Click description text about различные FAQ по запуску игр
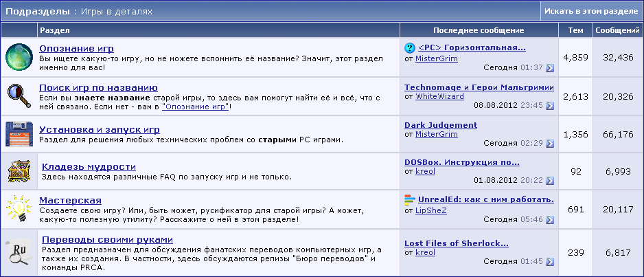 tap(167, 177)
